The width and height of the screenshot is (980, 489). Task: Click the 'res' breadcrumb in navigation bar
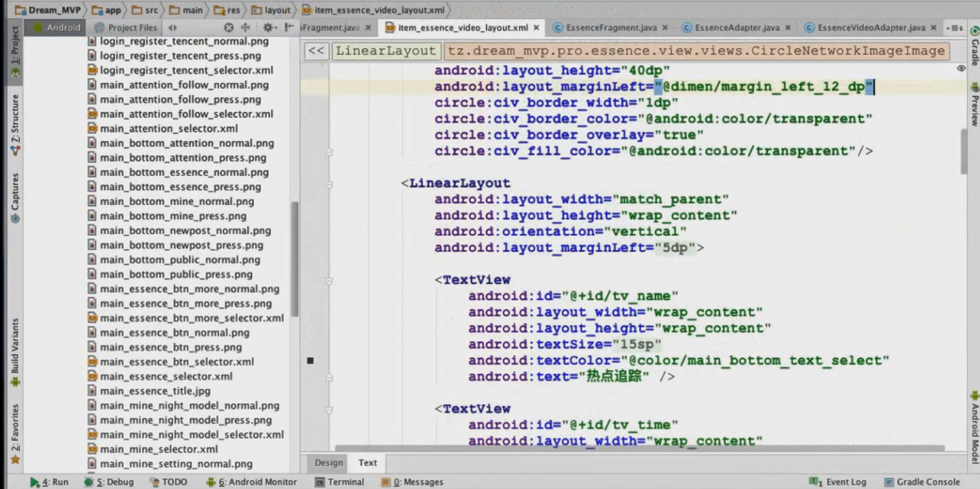tap(227, 10)
